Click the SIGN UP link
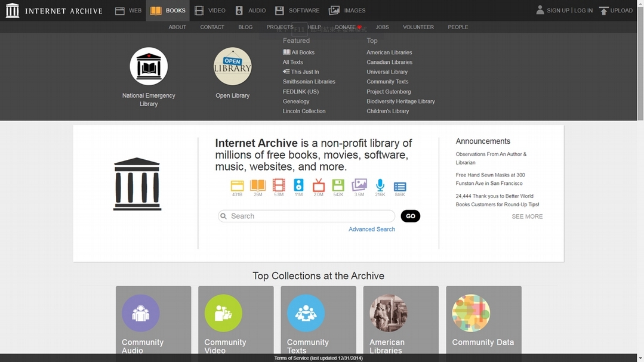Screen dimensions: 644x362 click(x=557, y=10)
